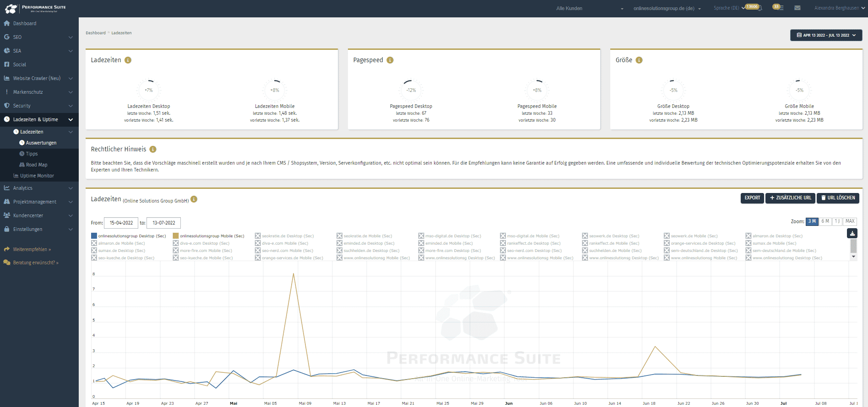Click the to date field 13-07-2022
The image size is (868, 407).
[164, 223]
